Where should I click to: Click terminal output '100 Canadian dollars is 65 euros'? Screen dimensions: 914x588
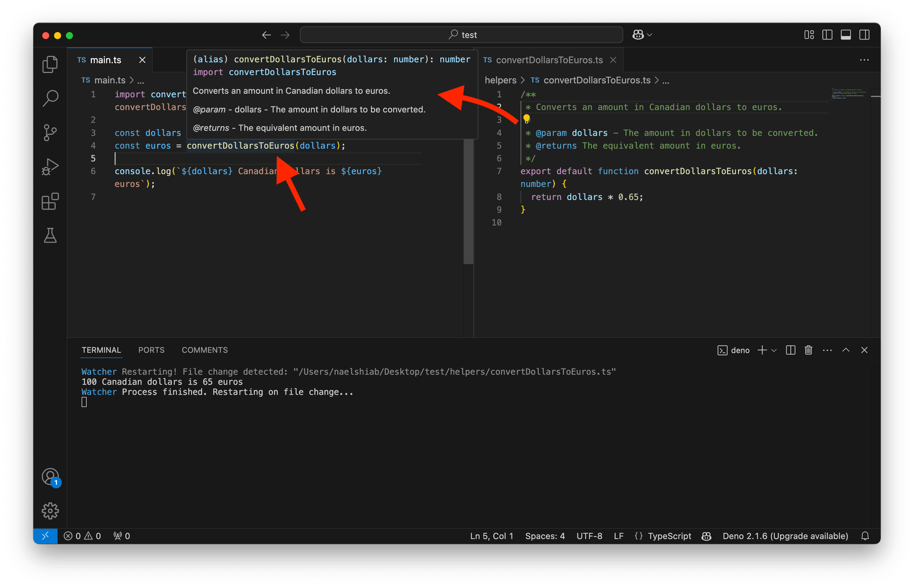tap(162, 382)
